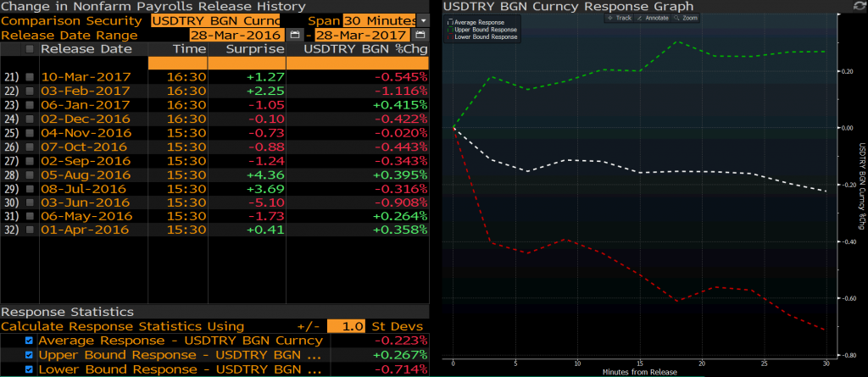The width and height of the screenshot is (868, 377).
Task: Click Change in Nonfarm Payrolls Release History title
Action: (x=153, y=7)
